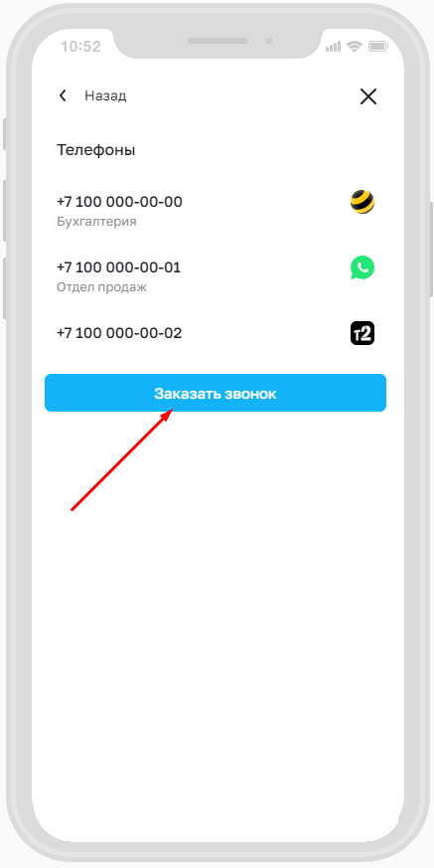Click the Beeline operator icon
The width and height of the screenshot is (434, 868).
(x=362, y=202)
